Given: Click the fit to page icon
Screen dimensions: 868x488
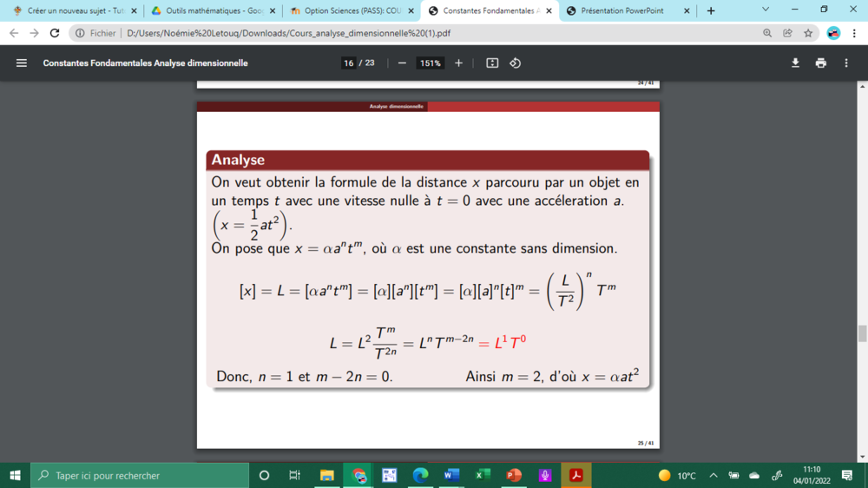Looking at the screenshot, I should [492, 63].
